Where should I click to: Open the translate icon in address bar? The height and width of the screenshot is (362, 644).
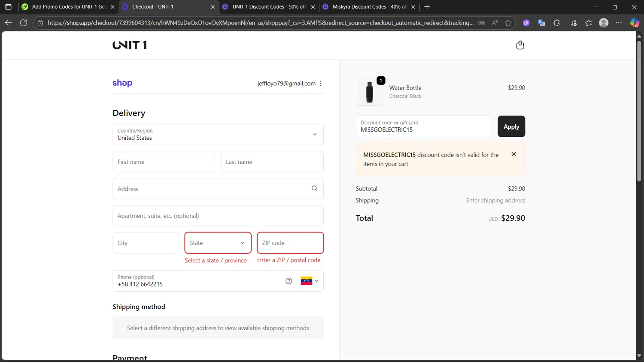[x=481, y=23]
